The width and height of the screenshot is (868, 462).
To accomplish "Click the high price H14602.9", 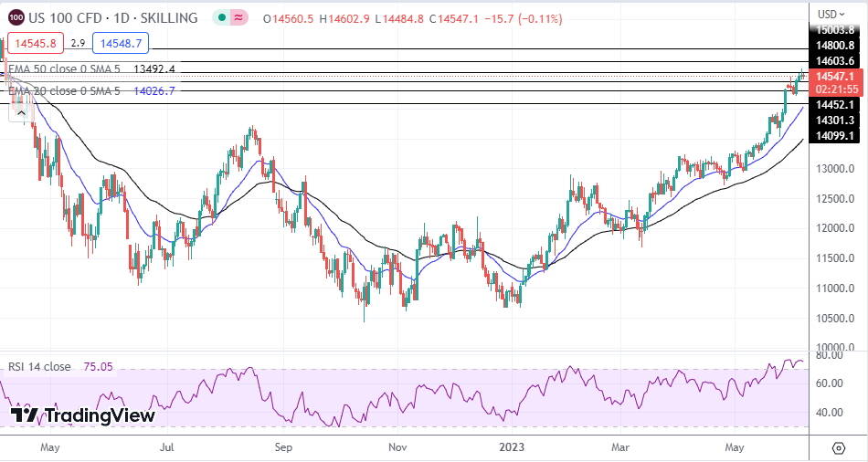I will 344,19.
